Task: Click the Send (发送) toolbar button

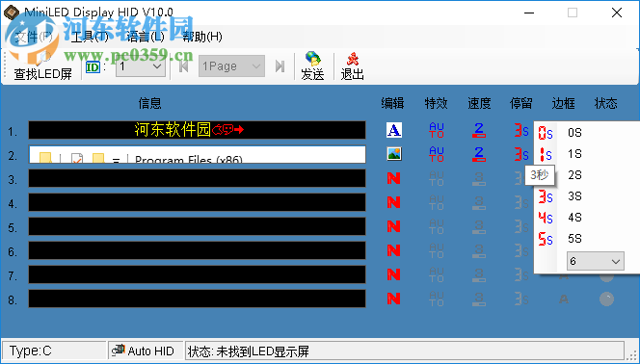Action: (312, 66)
